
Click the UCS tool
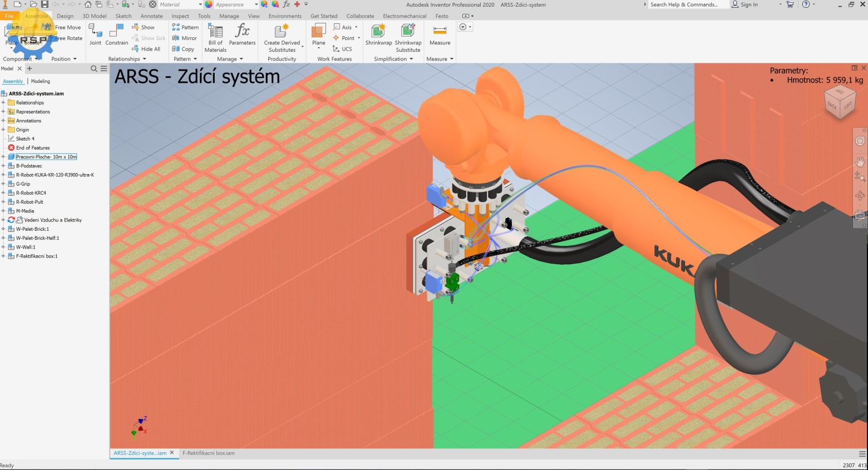[342, 49]
